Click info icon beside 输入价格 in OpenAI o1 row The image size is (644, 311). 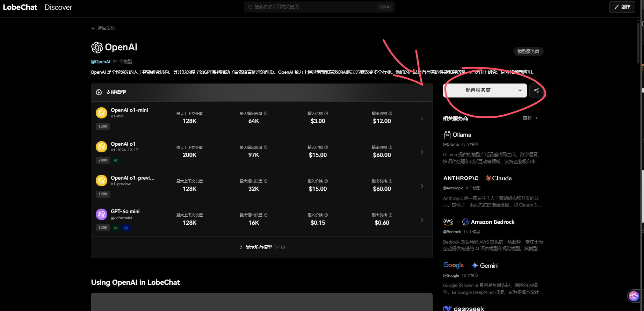[326, 147]
